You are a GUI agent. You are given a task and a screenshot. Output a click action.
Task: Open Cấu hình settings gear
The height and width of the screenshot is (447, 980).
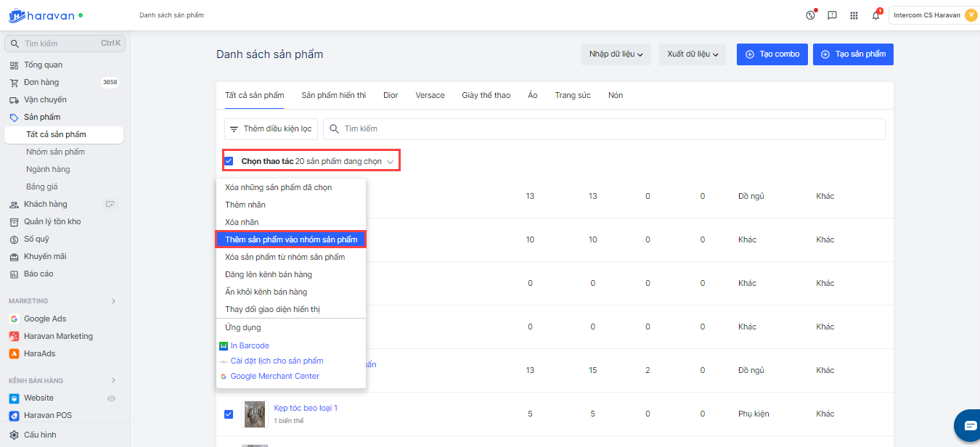(x=40, y=435)
